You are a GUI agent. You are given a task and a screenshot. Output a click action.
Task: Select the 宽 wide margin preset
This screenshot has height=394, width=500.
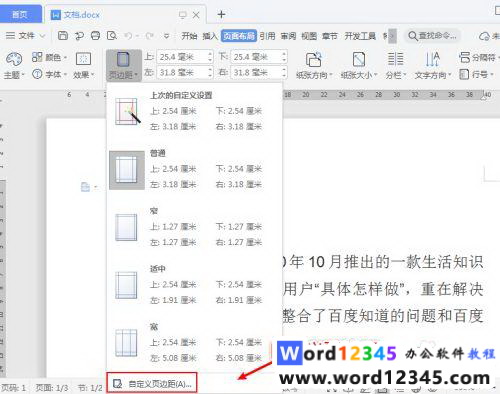pos(193,343)
